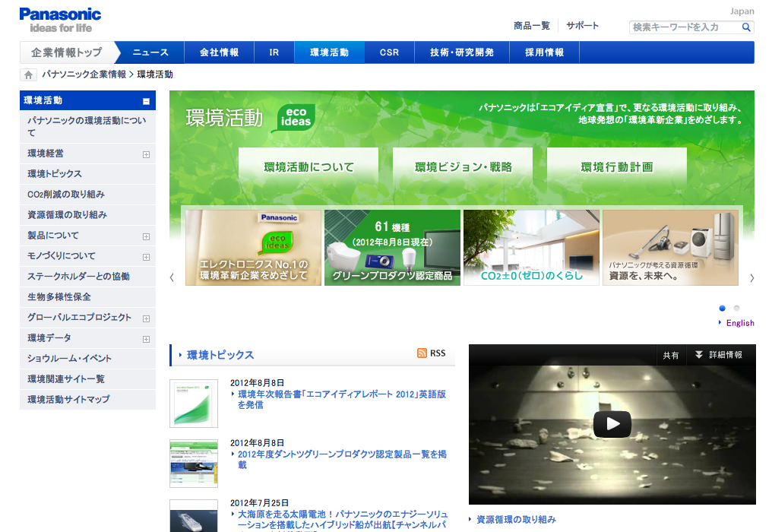Open 環境活動サイトマップ sidebar item

coord(87,400)
